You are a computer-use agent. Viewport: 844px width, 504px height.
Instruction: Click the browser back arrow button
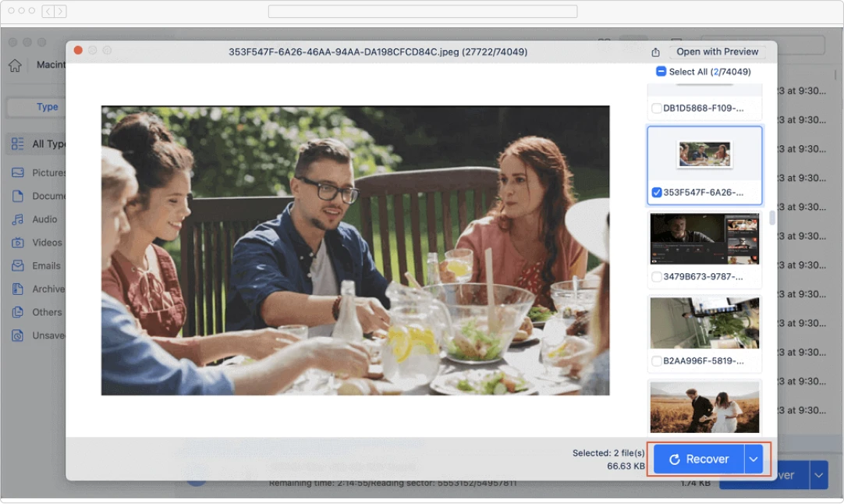click(x=48, y=11)
